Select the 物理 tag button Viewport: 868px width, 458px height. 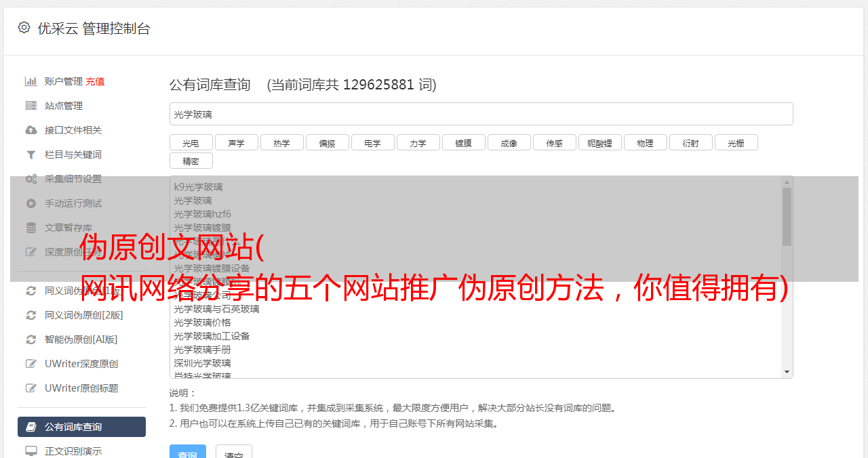click(645, 142)
